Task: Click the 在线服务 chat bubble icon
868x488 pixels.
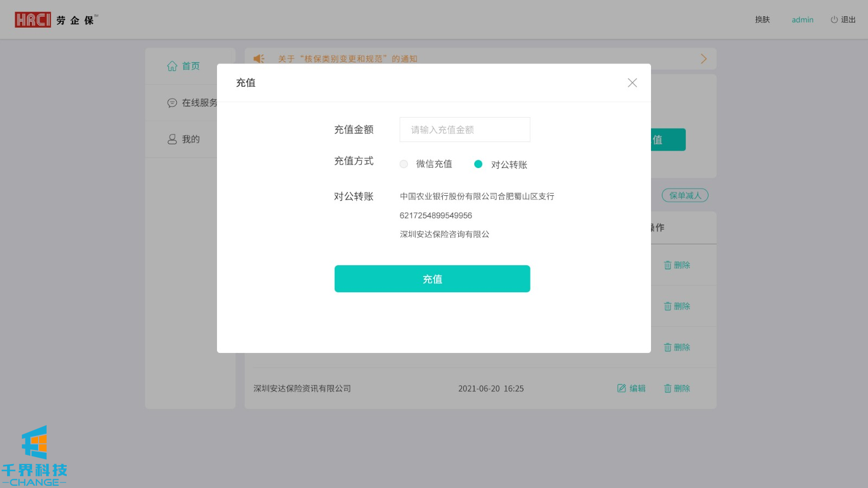Action: (x=172, y=103)
